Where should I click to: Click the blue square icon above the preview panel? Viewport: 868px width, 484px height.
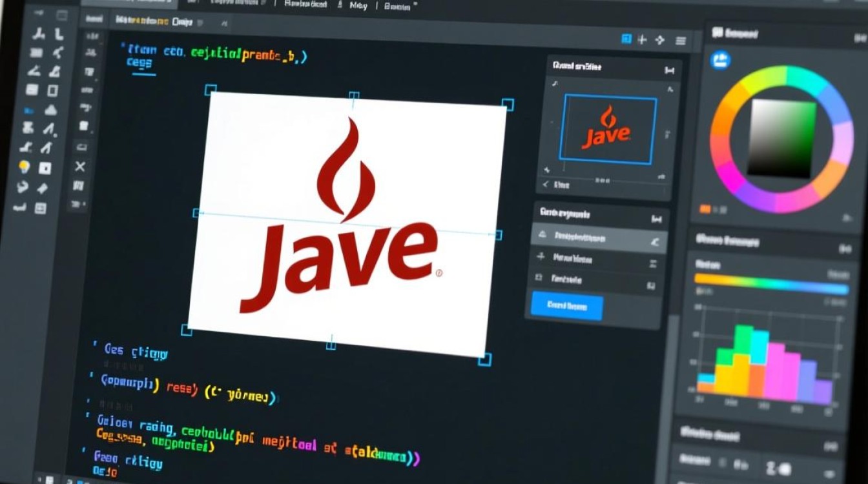point(626,40)
